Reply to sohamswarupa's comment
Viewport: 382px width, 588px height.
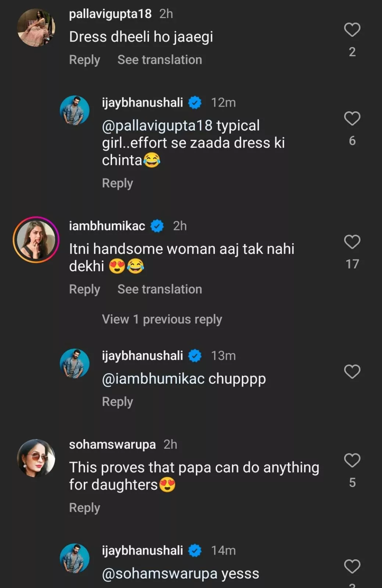click(x=85, y=508)
